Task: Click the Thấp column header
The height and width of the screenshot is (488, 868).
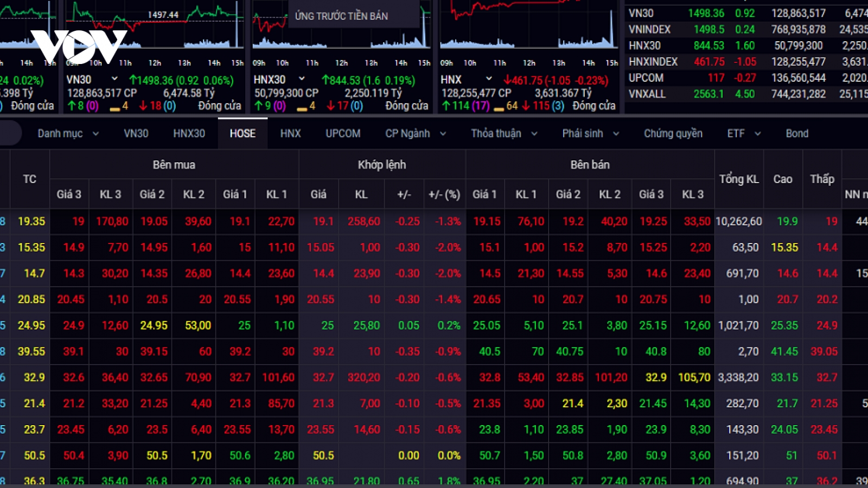Action: pos(822,179)
